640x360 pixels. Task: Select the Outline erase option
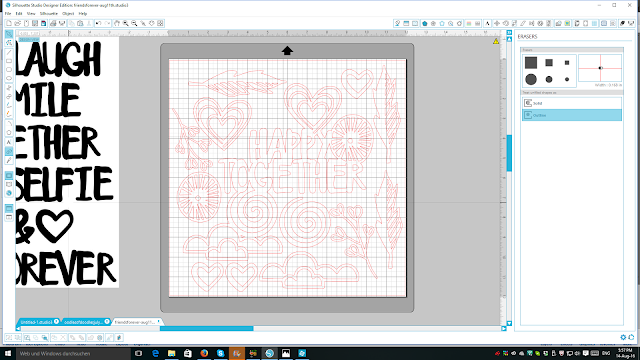(572, 115)
